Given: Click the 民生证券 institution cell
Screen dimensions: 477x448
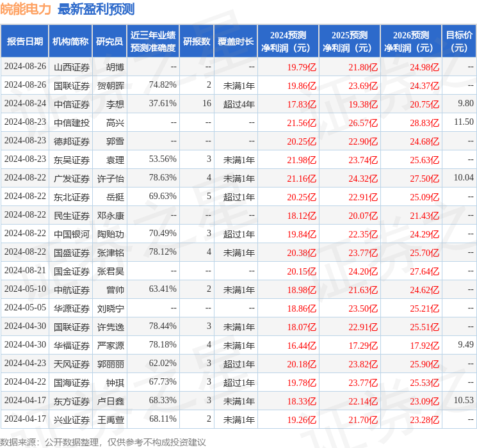Looking at the screenshot, I should [x=72, y=216].
